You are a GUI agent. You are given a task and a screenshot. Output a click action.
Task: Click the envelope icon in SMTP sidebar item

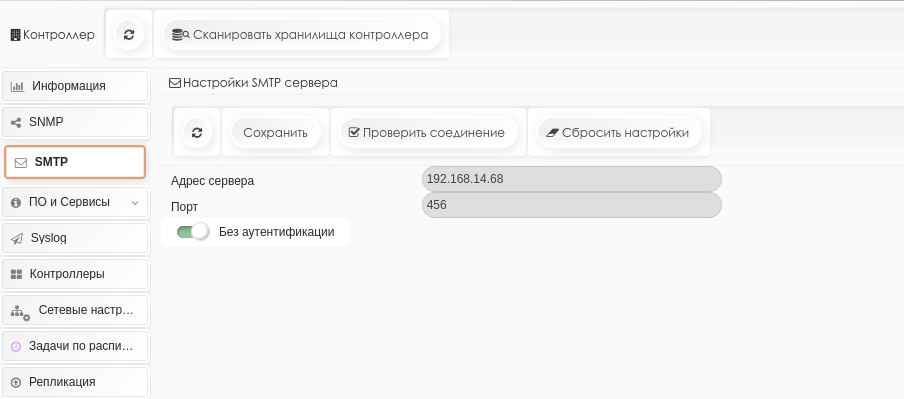21,163
